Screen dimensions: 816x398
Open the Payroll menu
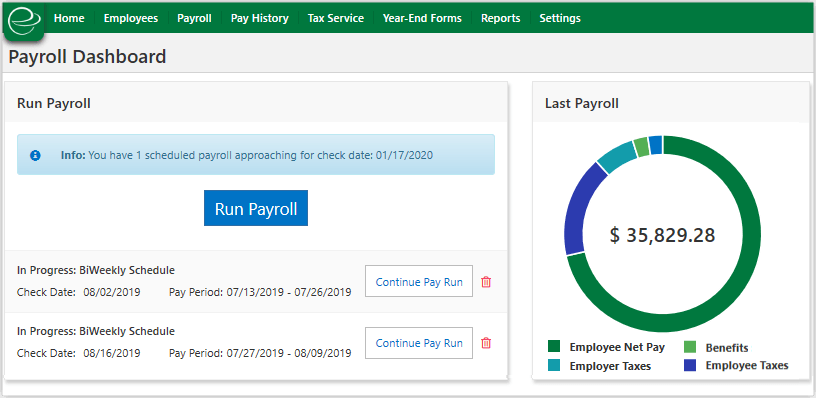[194, 18]
